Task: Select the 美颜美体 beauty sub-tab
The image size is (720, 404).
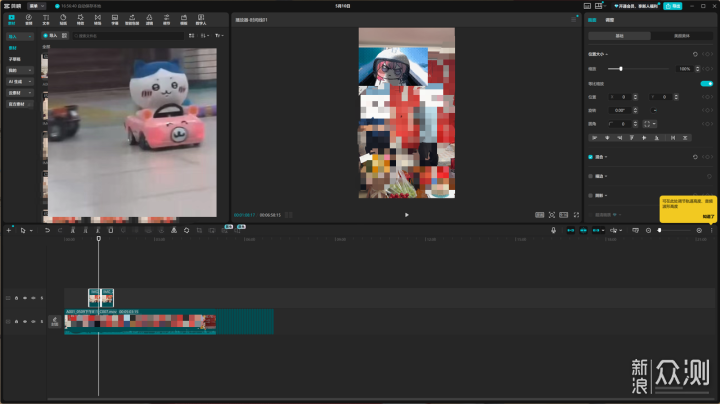Action: coord(681,36)
